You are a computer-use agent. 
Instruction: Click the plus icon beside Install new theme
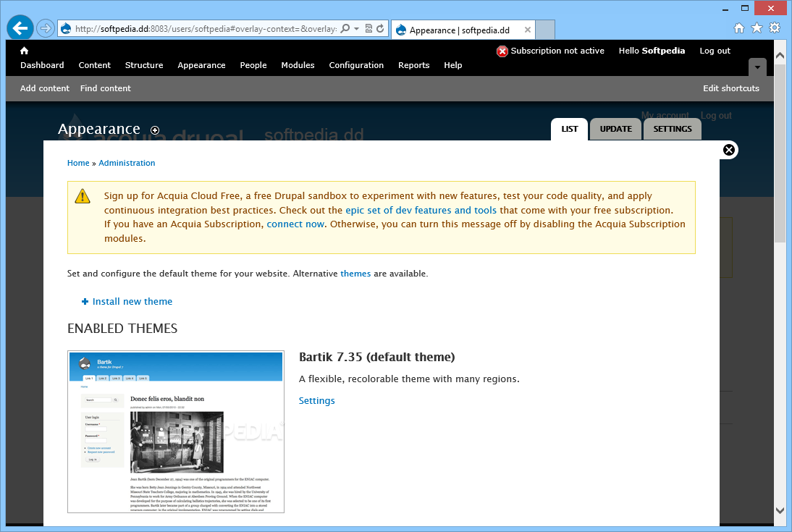[85, 302]
